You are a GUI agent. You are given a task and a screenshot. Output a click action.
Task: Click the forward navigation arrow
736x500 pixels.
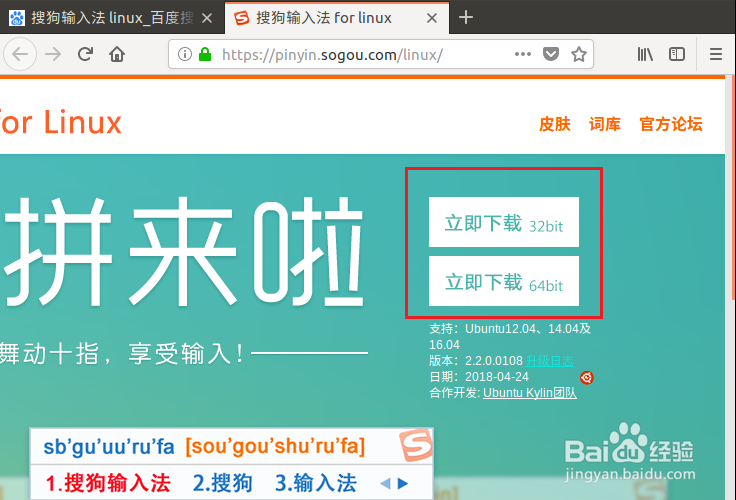(53, 54)
